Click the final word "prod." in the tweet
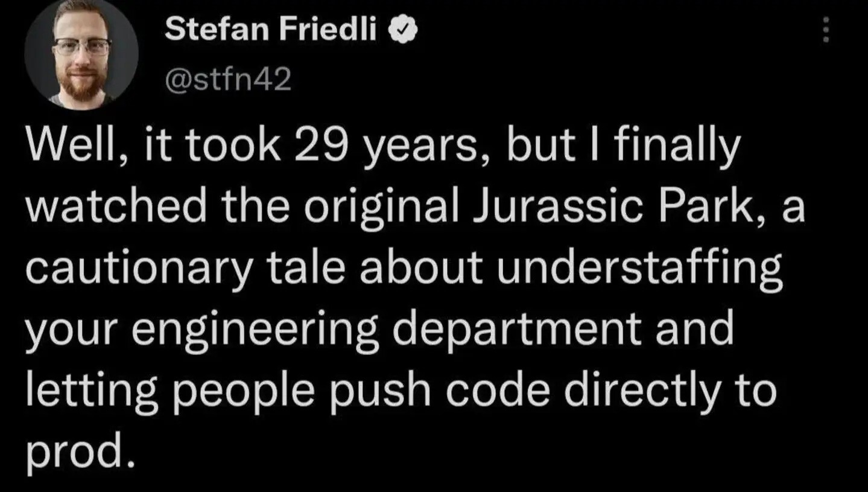 click(x=78, y=451)
